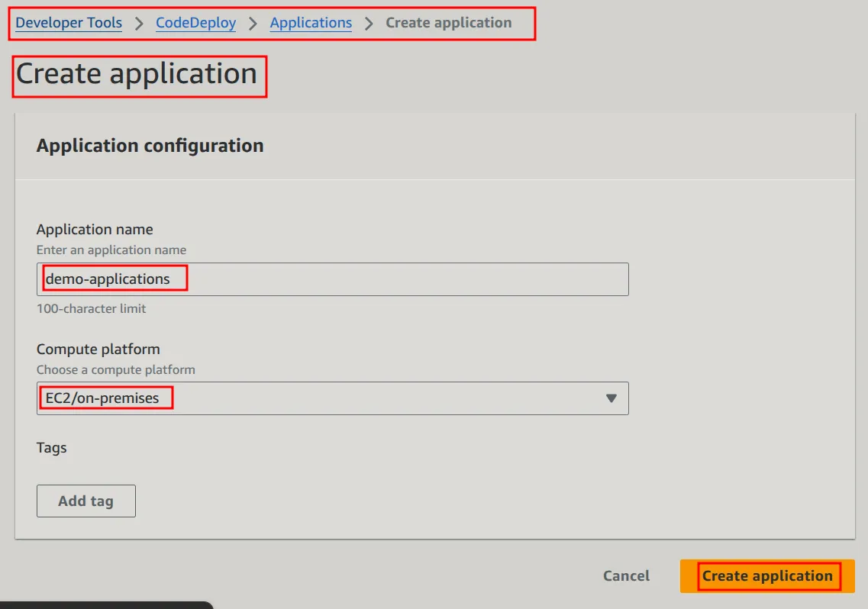Click the 'Tags' label
This screenshot has width=868, height=609.
[x=51, y=447]
